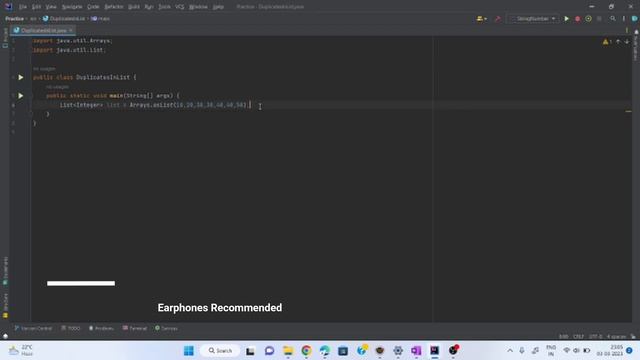The height and width of the screenshot is (360, 640).
Task: Open the weather widget showing 22°C
Action: (20, 351)
